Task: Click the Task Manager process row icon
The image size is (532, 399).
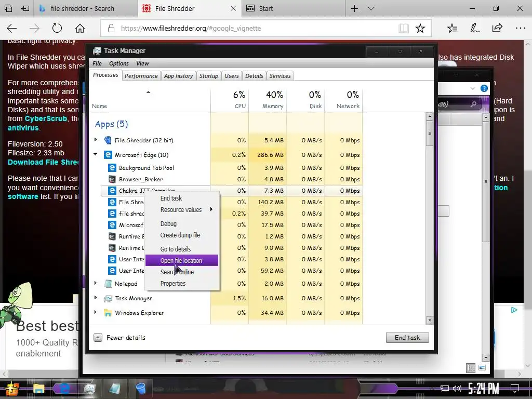Action: 108,298
